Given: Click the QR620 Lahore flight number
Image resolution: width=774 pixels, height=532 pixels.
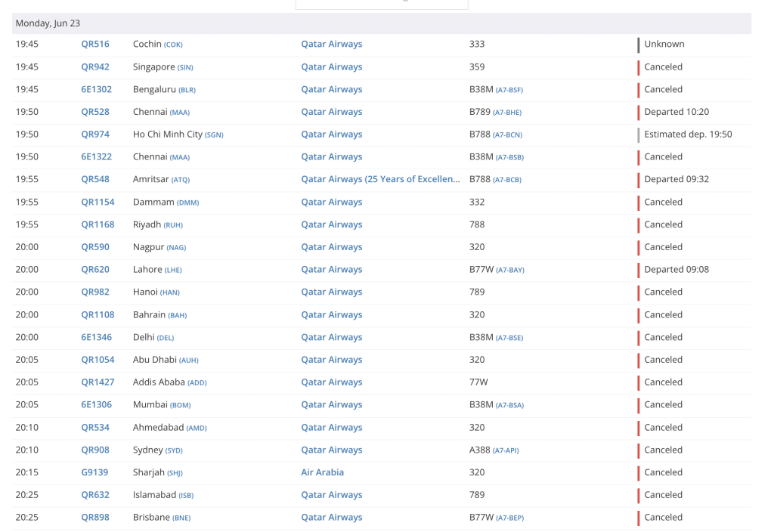Looking at the screenshot, I should (x=95, y=269).
